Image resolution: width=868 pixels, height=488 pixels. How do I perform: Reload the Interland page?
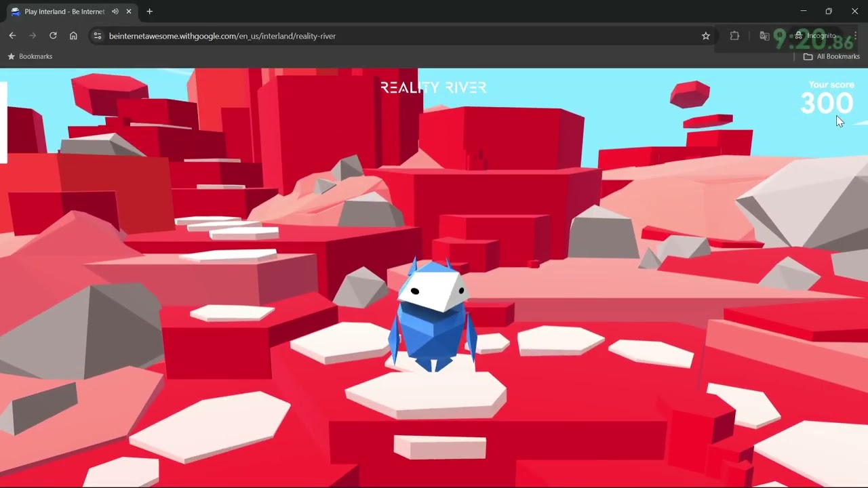click(x=53, y=36)
